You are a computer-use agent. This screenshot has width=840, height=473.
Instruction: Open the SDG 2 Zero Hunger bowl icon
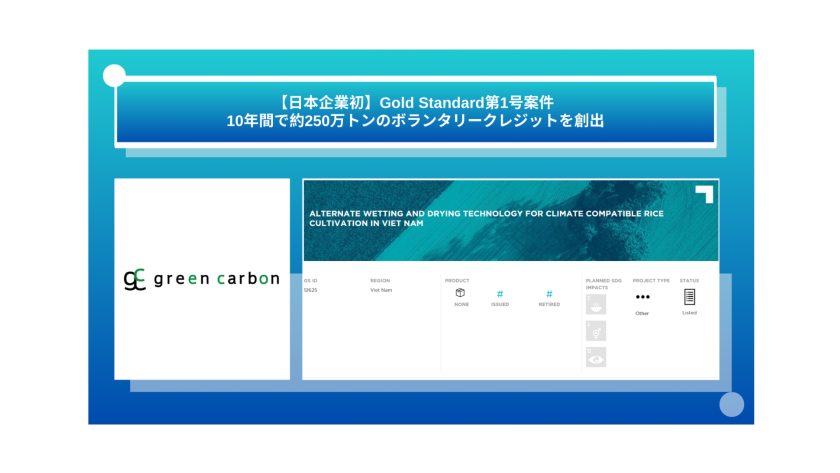click(596, 304)
